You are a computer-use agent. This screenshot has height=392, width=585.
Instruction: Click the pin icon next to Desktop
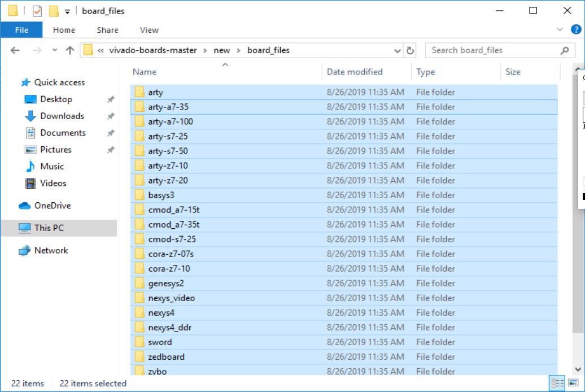[x=111, y=99]
